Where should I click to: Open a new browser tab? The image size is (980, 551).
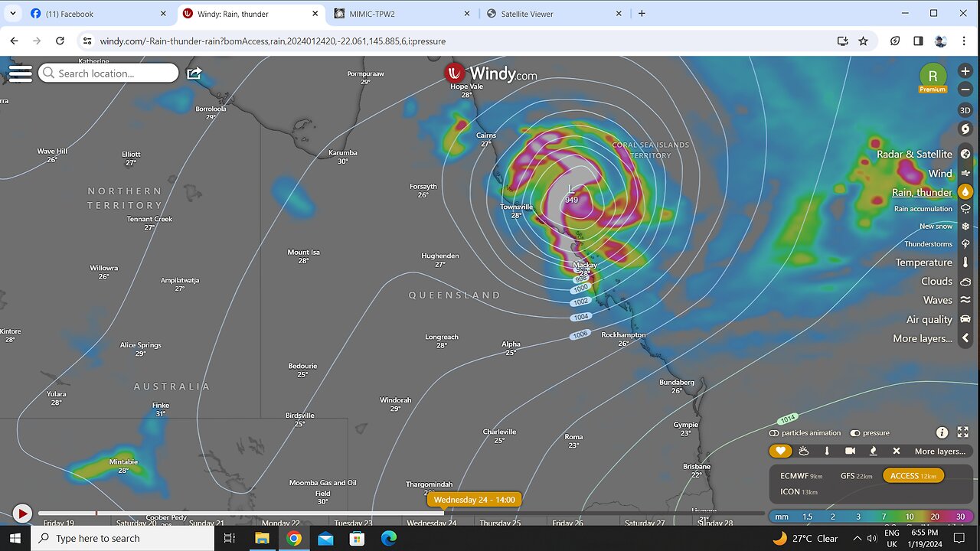pos(642,13)
